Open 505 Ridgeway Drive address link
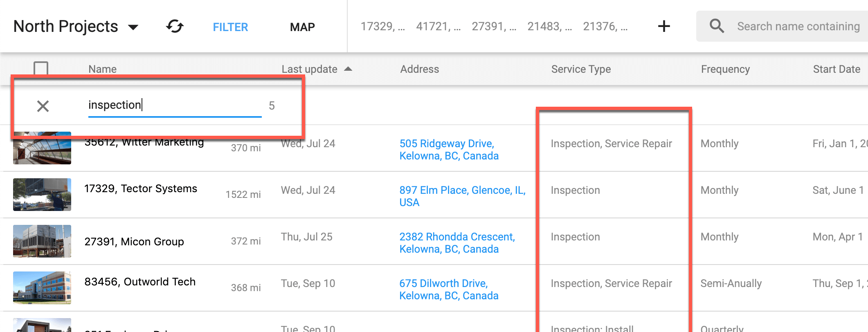The width and height of the screenshot is (868, 332). pyautogui.click(x=449, y=150)
